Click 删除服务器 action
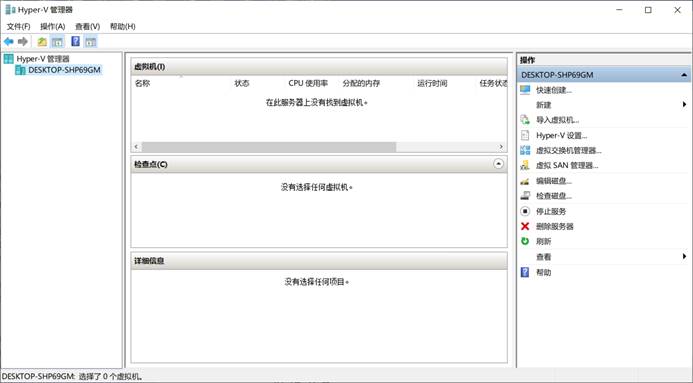 (555, 227)
